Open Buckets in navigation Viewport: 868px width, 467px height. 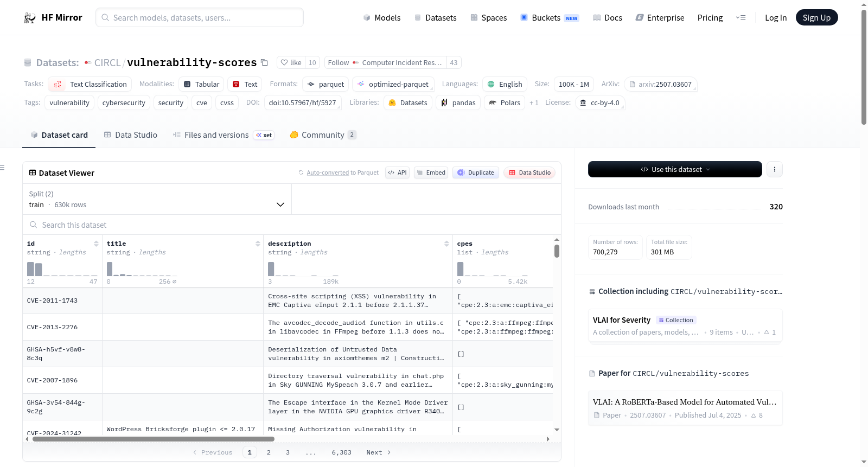point(550,18)
